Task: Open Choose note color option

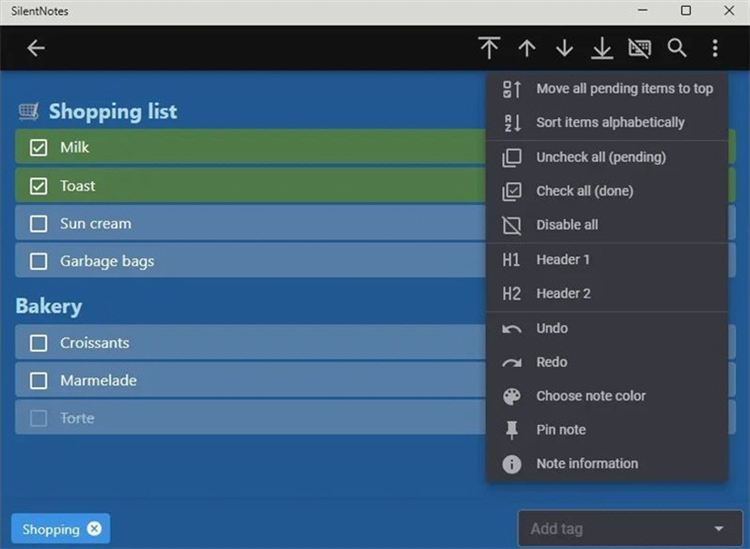Action: click(607, 396)
